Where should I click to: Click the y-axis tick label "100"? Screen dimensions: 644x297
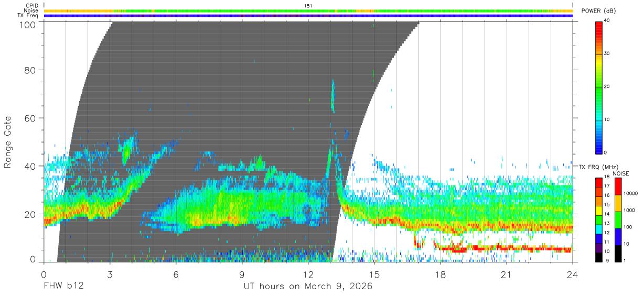27,24
